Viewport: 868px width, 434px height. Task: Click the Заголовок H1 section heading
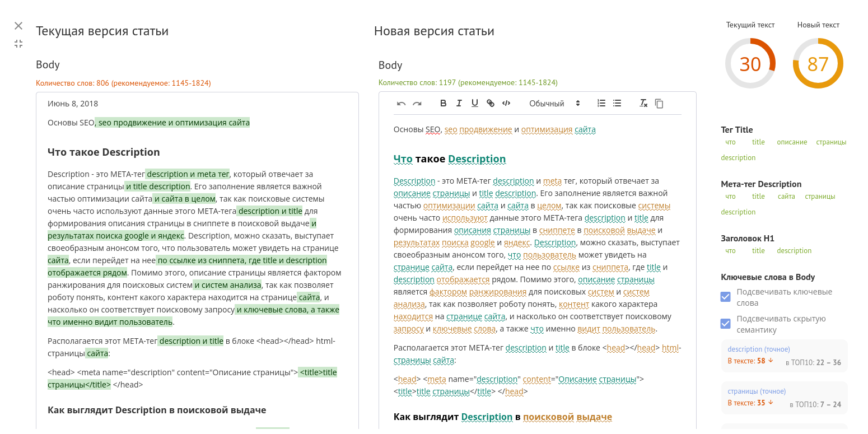click(x=747, y=239)
